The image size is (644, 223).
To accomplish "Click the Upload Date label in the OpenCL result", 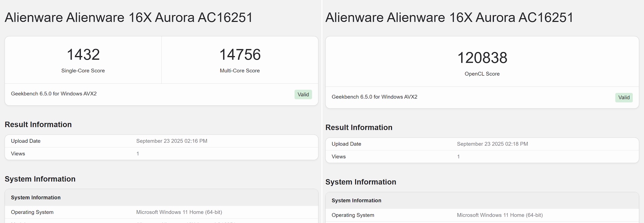I will click(x=346, y=144).
